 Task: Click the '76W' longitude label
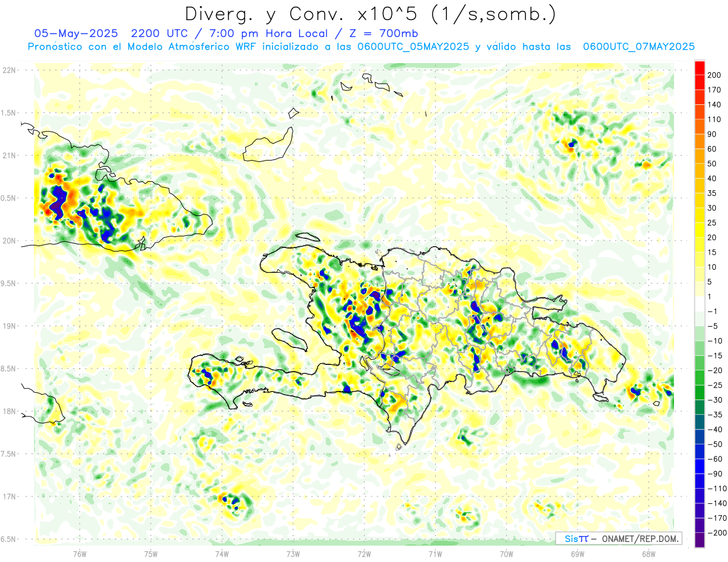click(x=79, y=553)
